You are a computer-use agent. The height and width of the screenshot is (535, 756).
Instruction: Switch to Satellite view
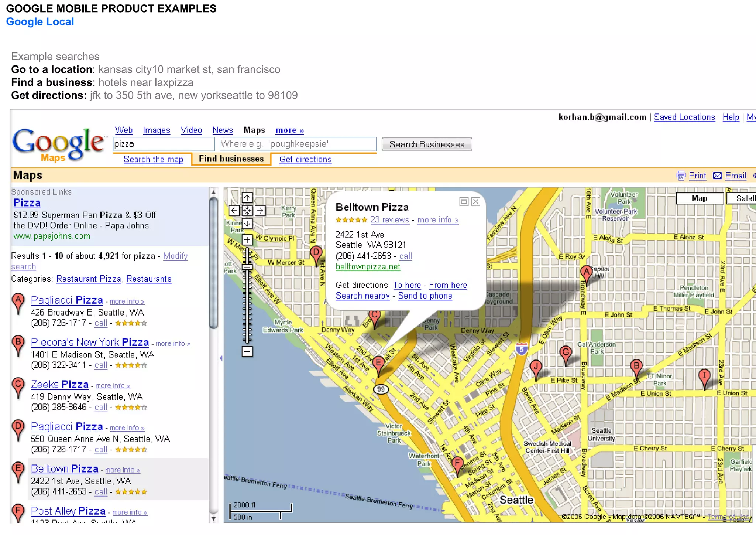[742, 198]
